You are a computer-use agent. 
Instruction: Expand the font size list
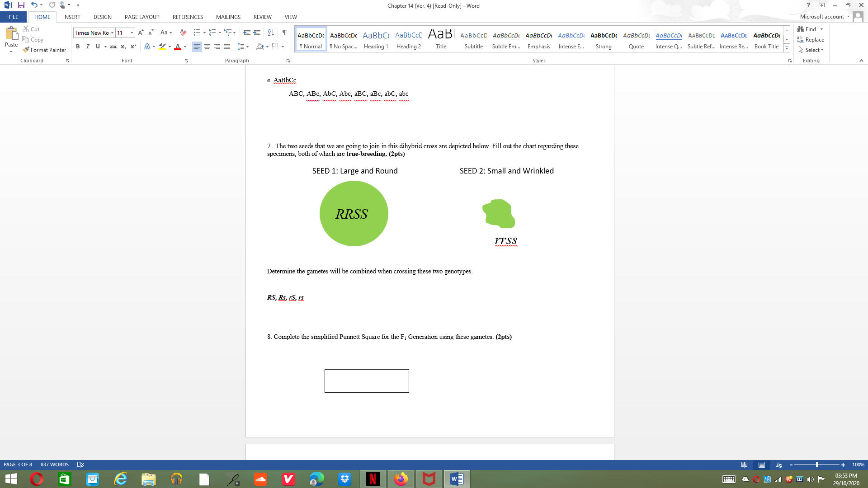pos(132,33)
